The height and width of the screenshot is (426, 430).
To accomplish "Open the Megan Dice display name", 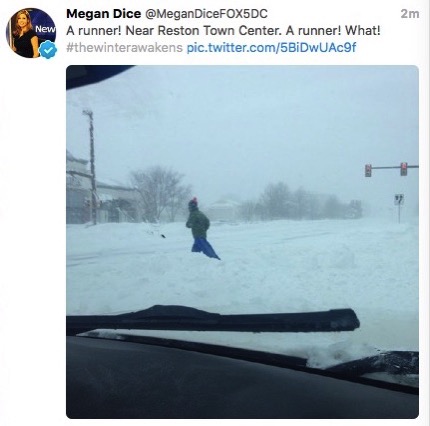I will [104, 14].
